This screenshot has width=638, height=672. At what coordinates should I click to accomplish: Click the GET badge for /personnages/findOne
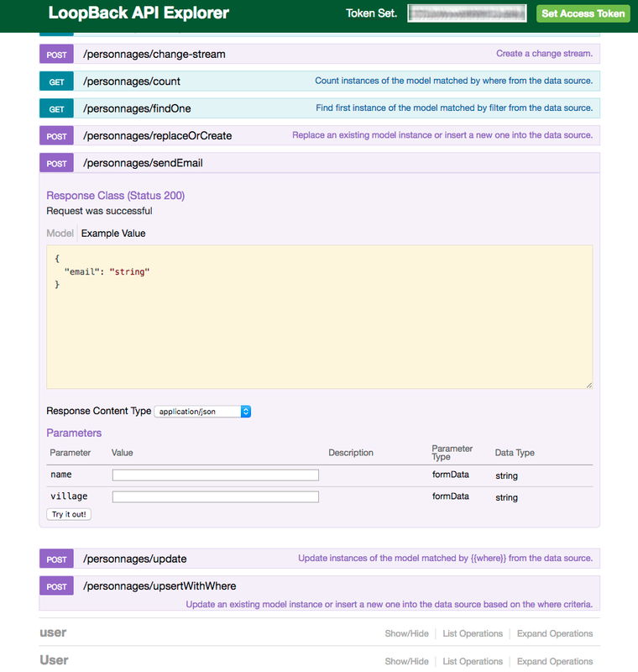tap(56, 109)
